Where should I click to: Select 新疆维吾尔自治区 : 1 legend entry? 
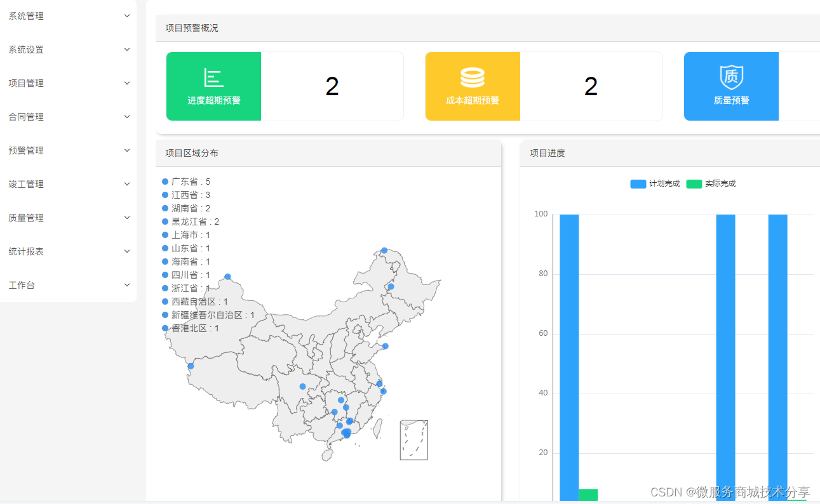208,315
